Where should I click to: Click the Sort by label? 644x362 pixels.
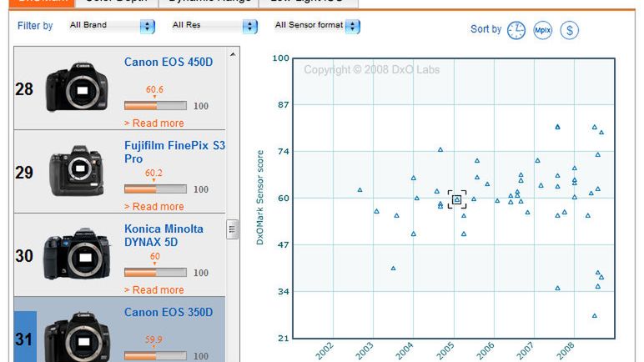[x=486, y=29]
